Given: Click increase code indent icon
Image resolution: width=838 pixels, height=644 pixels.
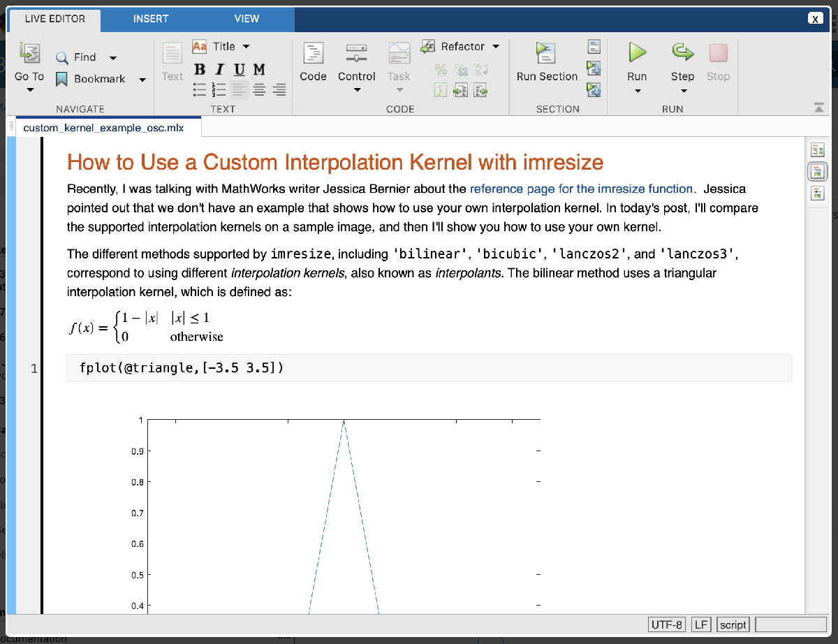Looking at the screenshot, I should (460, 89).
